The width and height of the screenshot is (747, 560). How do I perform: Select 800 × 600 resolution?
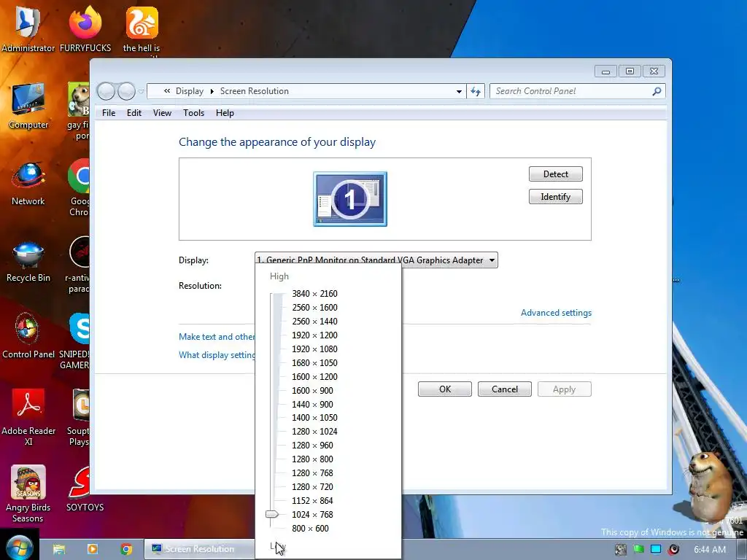[x=310, y=528]
